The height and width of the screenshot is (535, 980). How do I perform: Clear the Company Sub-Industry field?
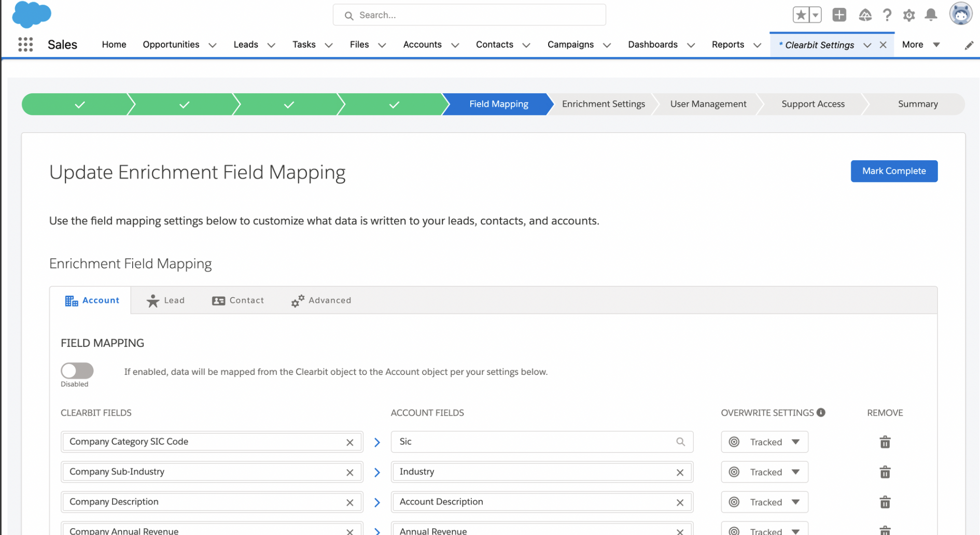(350, 472)
